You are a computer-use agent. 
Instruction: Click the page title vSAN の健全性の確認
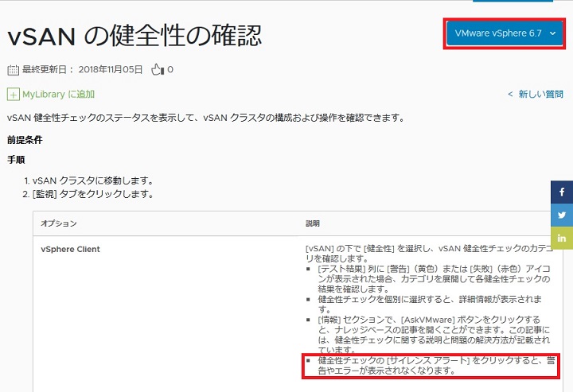[134, 36]
